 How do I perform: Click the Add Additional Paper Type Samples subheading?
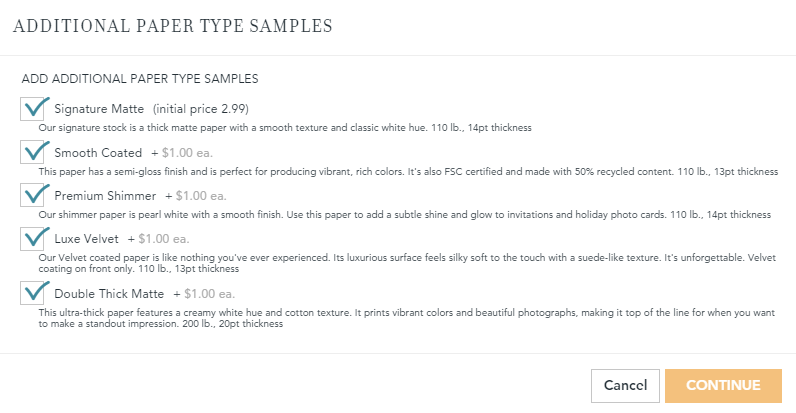point(140,79)
